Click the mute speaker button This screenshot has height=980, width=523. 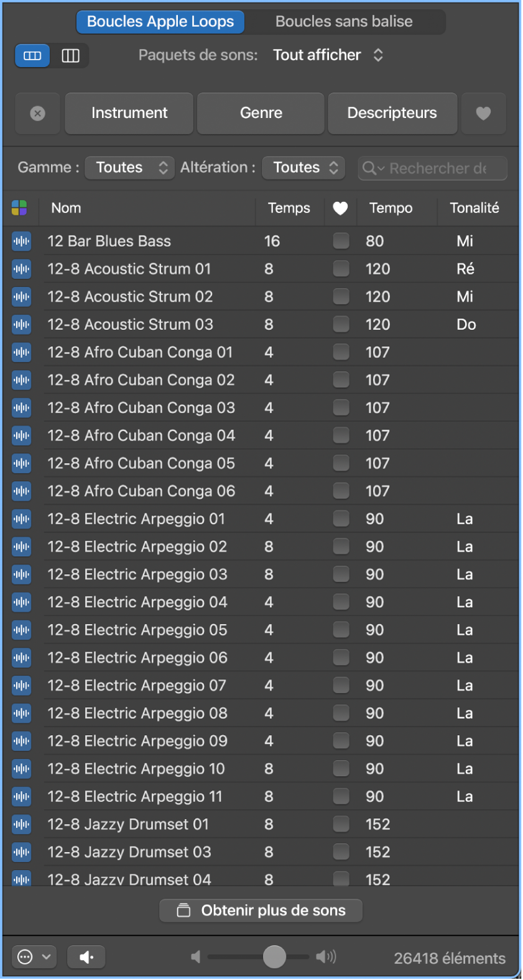pyautogui.click(x=86, y=957)
